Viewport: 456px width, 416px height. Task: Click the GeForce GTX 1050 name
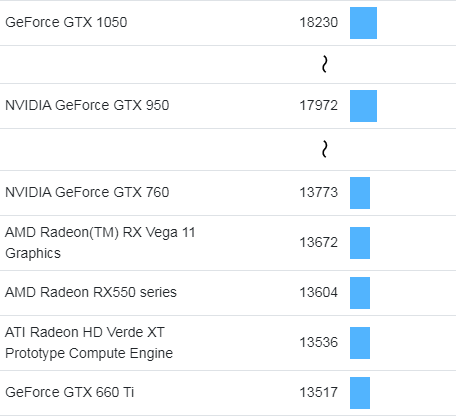(66, 22)
